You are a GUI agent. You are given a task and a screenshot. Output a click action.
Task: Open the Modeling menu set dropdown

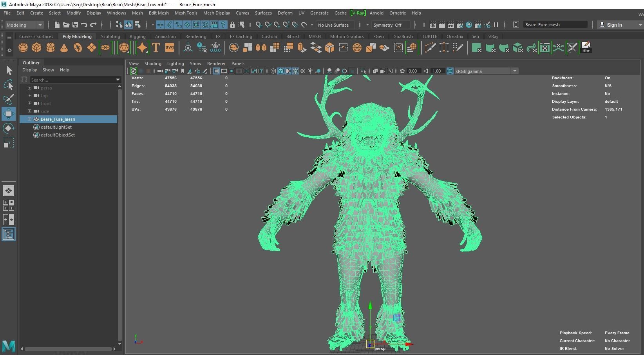click(24, 25)
